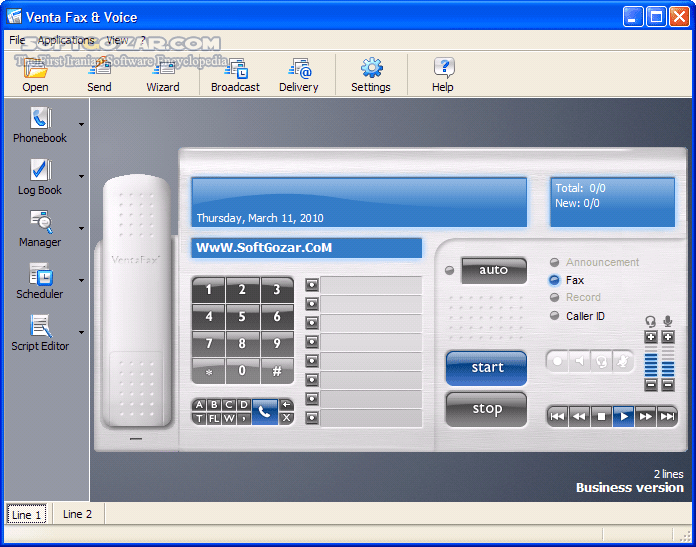This screenshot has height=547, width=696.
Task: Click the microphone volume level bars
Action: [668, 362]
